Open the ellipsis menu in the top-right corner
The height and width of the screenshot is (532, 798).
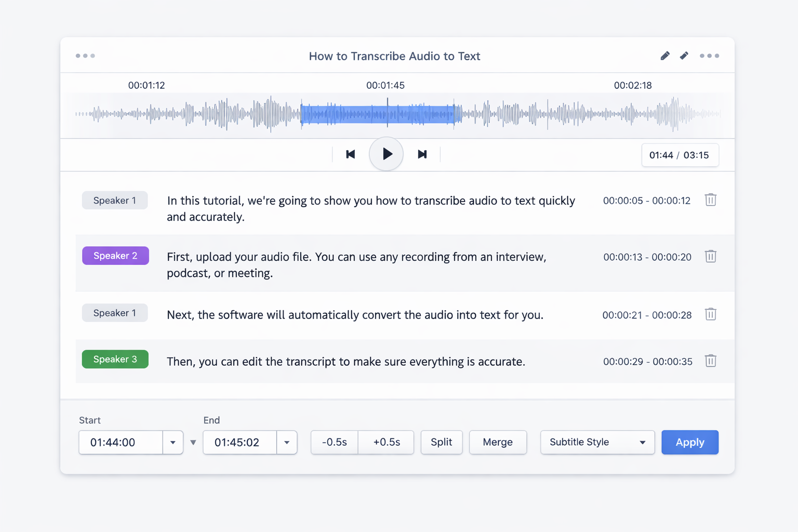[710, 56]
